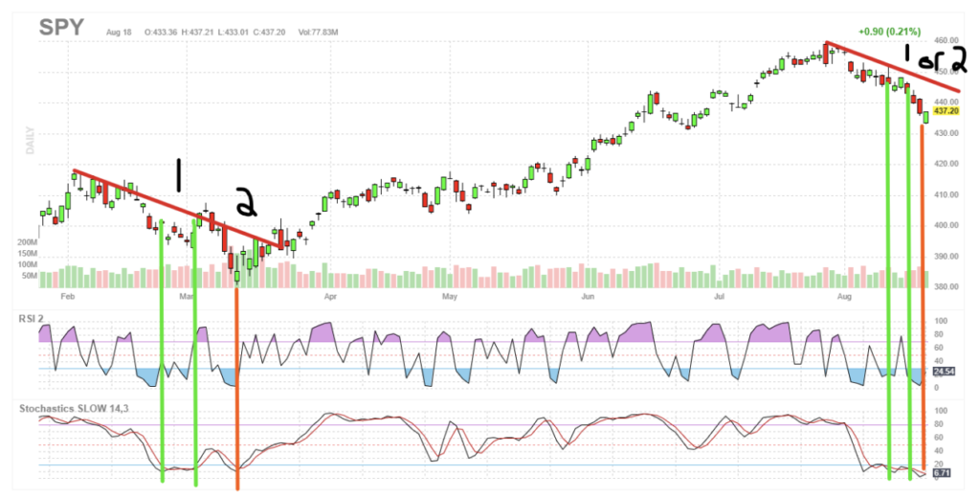Click the 'Jul' month label on time axis
Viewport: 980px width, 498px height.
pyautogui.click(x=719, y=297)
